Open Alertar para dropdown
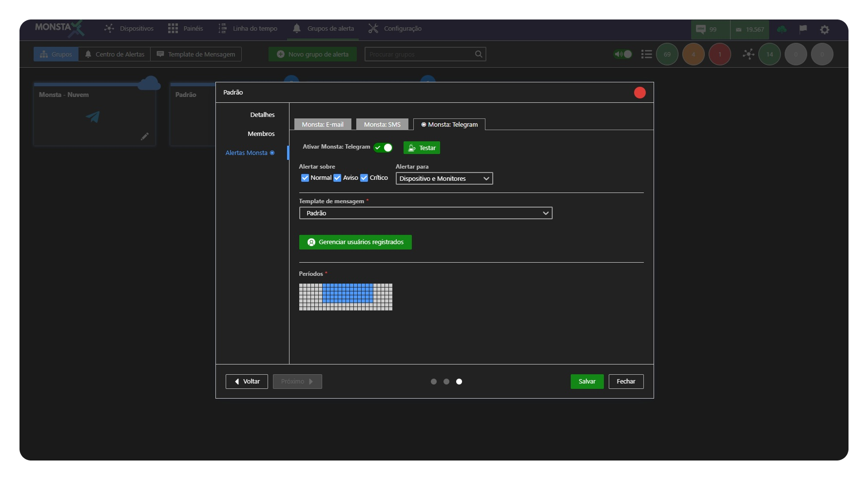868x480 pixels. [x=444, y=179]
